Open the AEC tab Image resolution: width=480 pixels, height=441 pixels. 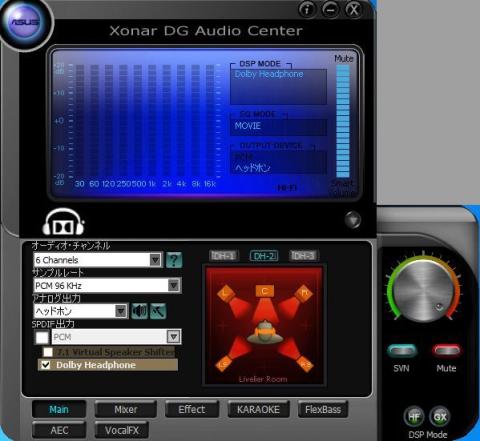pyautogui.click(x=59, y=430)
